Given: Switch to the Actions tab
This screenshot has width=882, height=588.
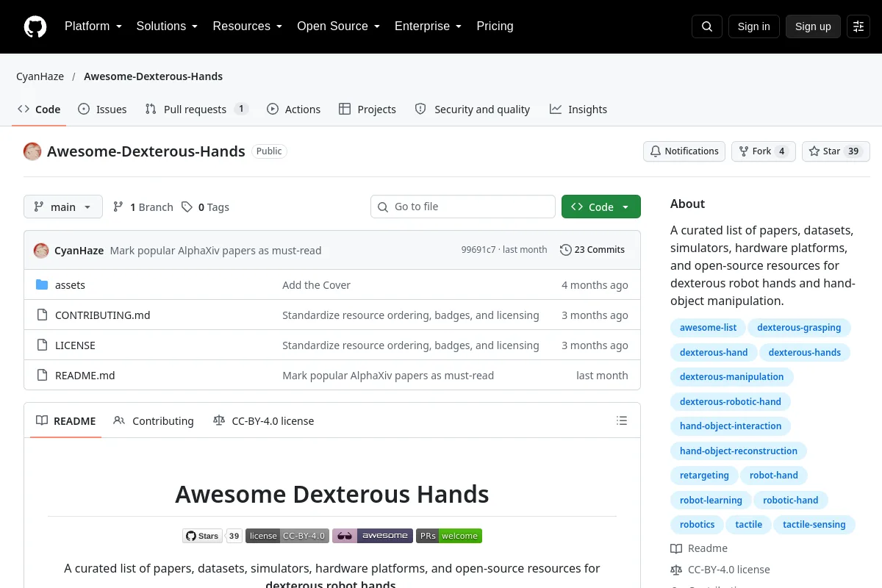Looking at the screenshot, I should click(x=293, y=110).
